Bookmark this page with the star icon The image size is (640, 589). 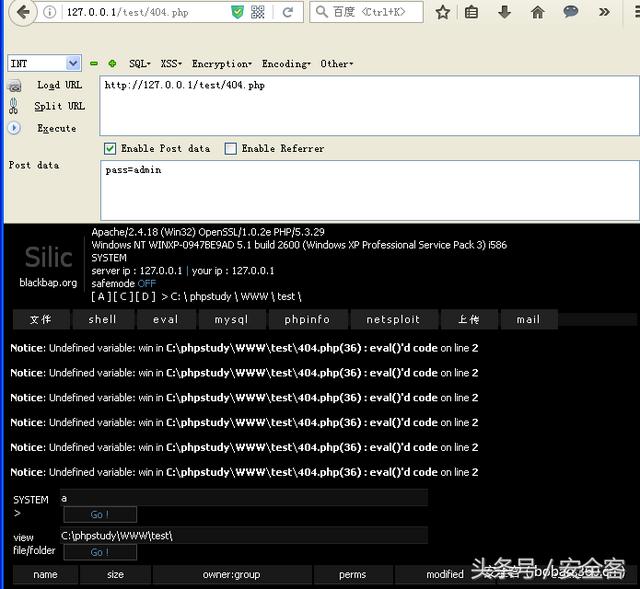[x=442, y=12]
